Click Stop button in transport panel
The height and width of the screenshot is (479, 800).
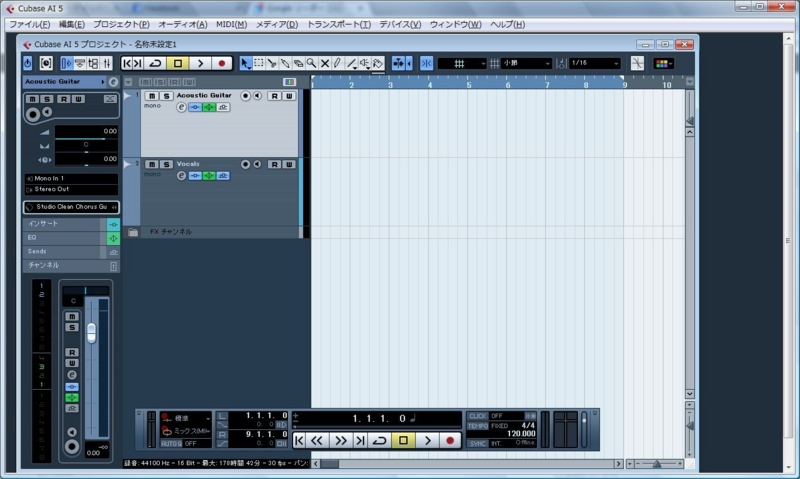coord(403,440)
